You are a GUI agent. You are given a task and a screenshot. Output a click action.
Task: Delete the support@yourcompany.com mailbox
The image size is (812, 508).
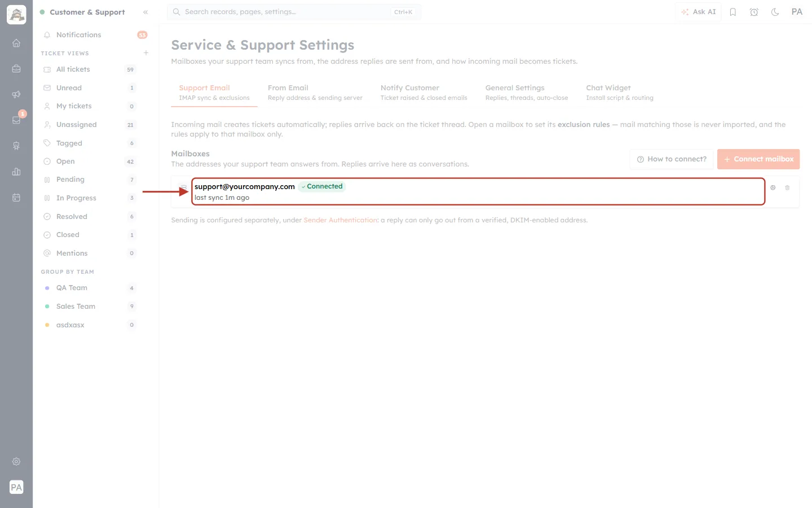[788, 187]
